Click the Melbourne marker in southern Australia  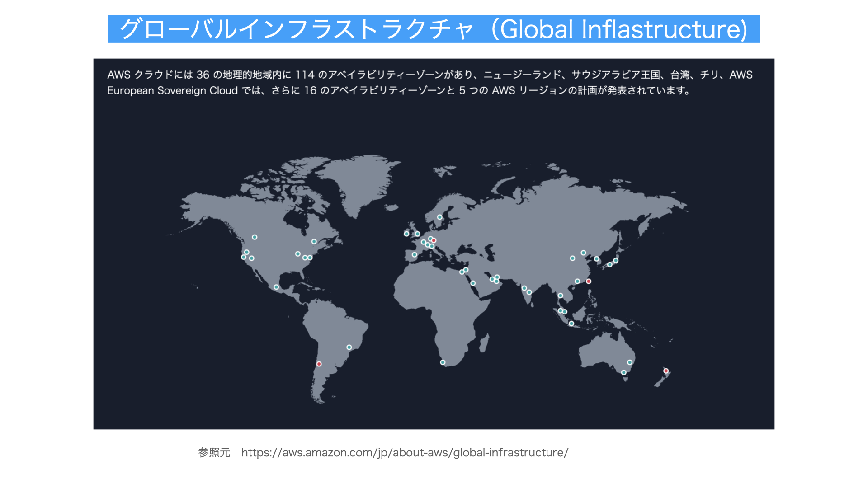click(624, 372)
